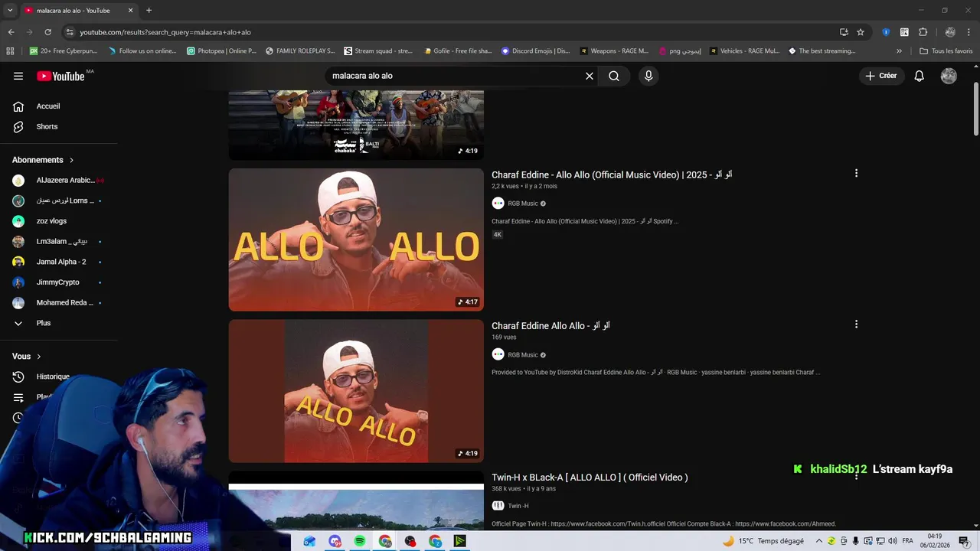Image resolution: width=980 pixels, height=551 pixels.
Task: Open more options for Charaf Eddine Allo Allo result
Action: pyautogui.click(x=856, y=324)
